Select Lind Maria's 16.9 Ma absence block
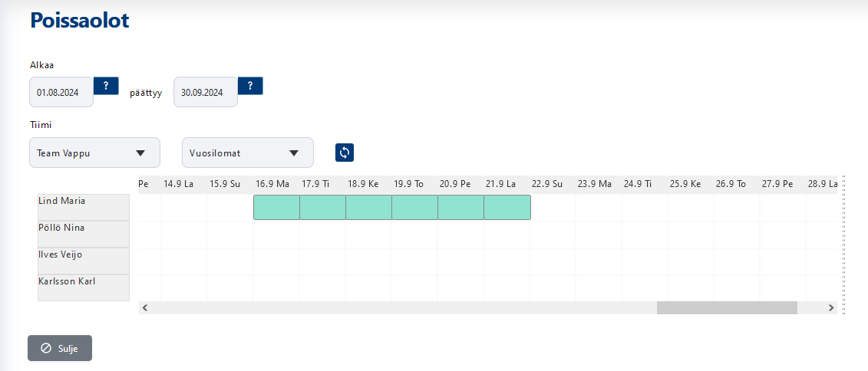868x371 pixels. tap(276, 208)
